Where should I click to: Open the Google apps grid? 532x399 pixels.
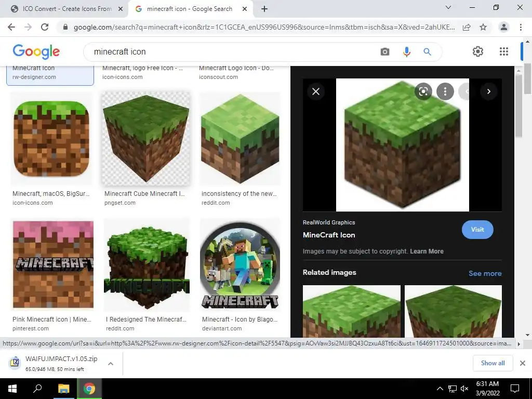[x=504, y=51]
